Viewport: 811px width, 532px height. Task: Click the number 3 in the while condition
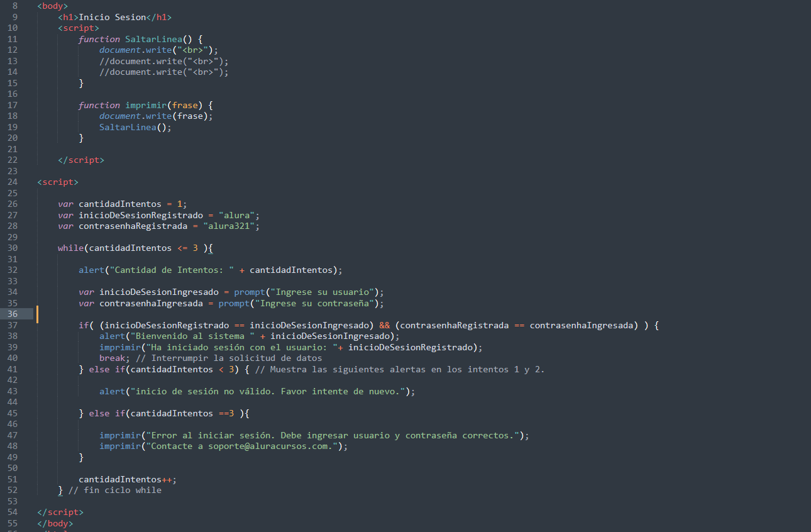coord(196,248)
